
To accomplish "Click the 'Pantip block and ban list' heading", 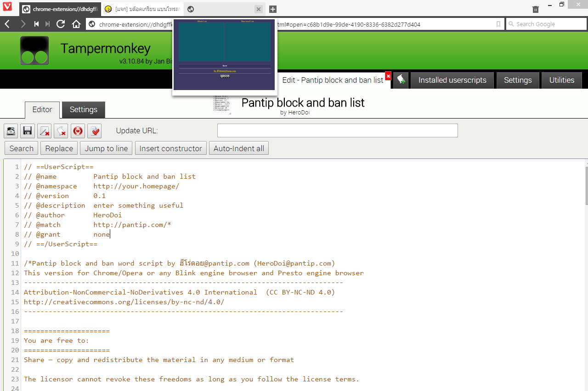I will pos(303,102).
